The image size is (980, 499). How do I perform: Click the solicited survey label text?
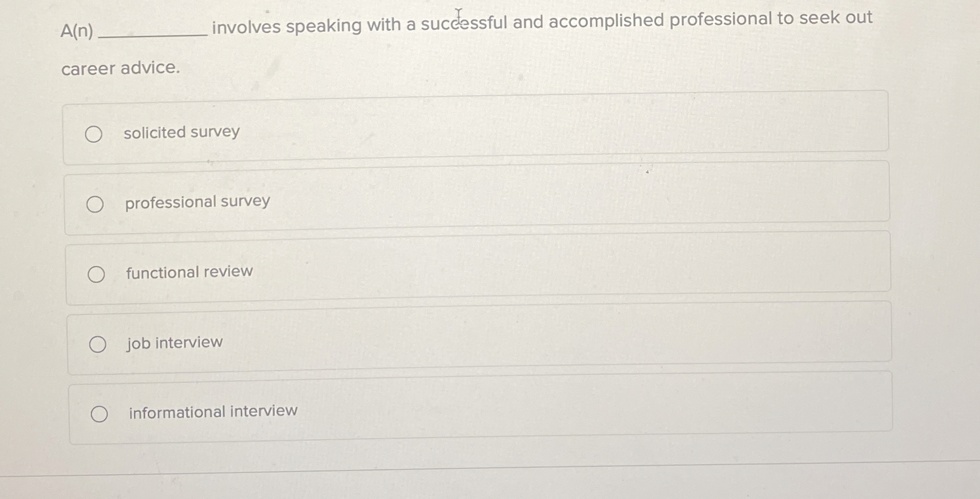[182, 132]
